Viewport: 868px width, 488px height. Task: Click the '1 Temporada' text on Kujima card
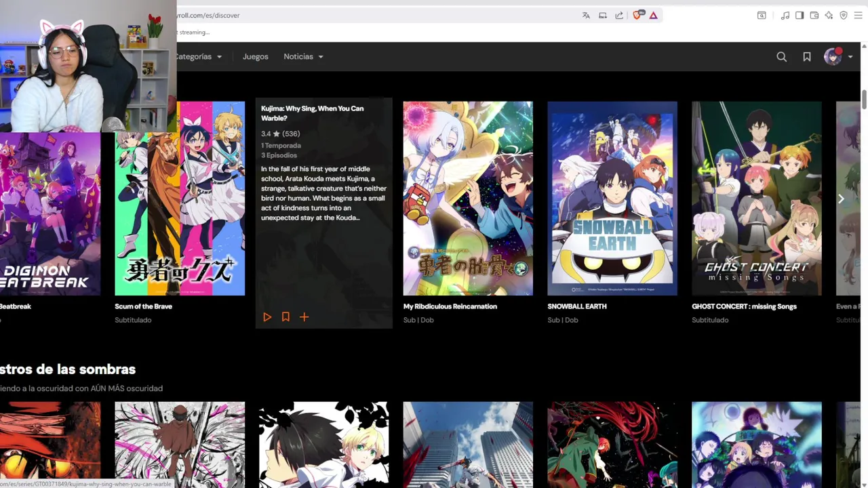(x=281, y=146)
